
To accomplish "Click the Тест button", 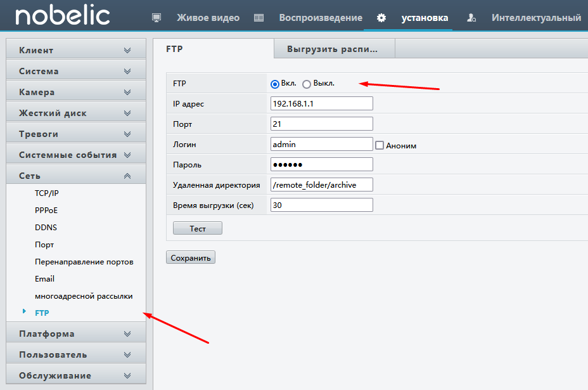I will click(198, 228).
